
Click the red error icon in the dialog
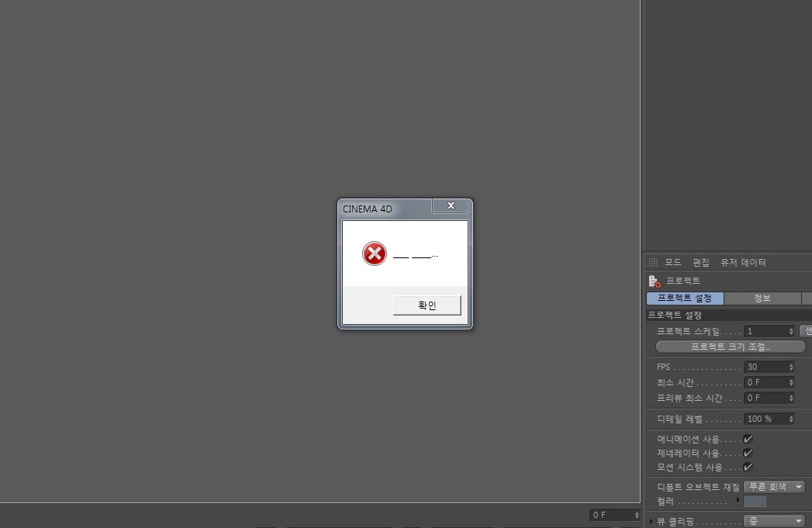point(375,254)
